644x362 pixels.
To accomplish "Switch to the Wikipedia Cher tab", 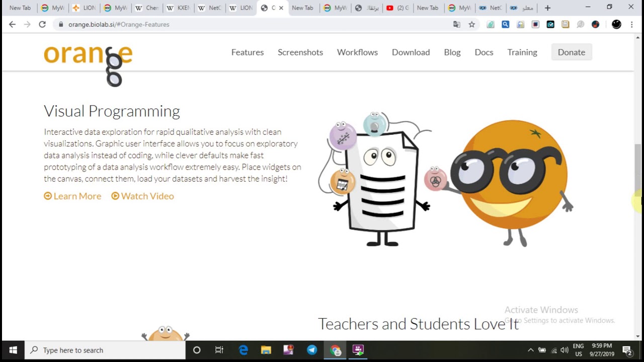I will (x=147, y=8).
